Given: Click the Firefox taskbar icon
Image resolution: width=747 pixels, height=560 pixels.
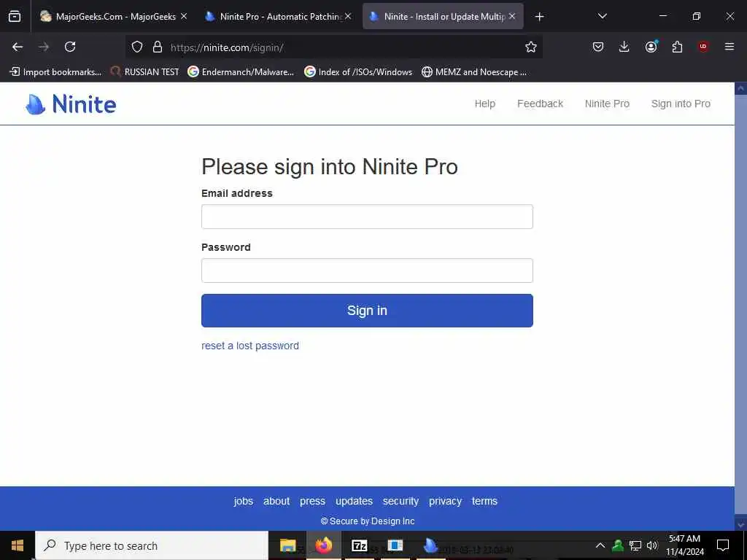Looking at the screenshot, I should 323,545.
